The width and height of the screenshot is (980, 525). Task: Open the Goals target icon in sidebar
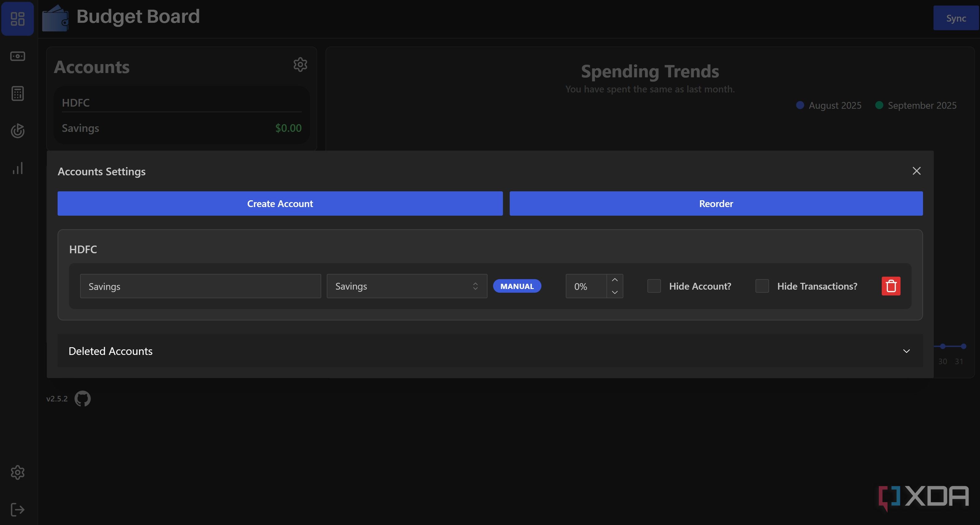point(18,131)
